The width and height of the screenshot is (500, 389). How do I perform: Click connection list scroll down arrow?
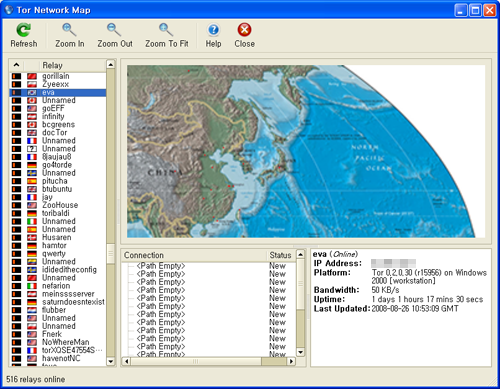pyautogui.click(x=300, y=352)
